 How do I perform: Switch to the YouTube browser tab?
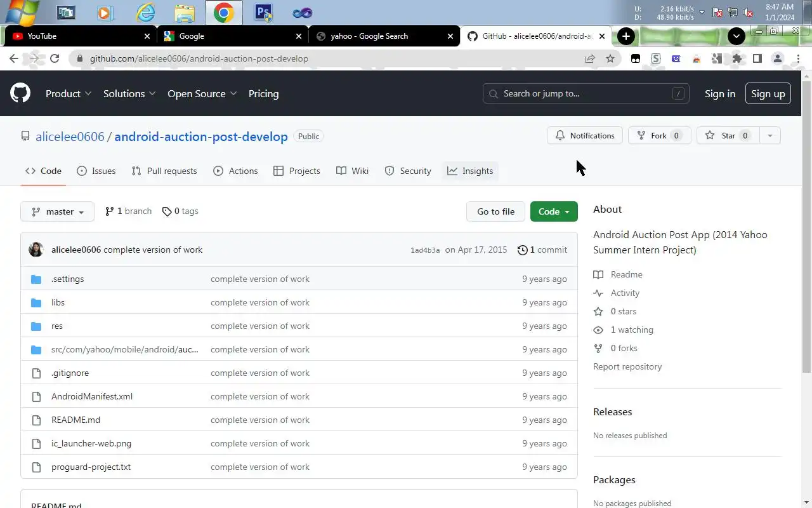coord(79,36)
